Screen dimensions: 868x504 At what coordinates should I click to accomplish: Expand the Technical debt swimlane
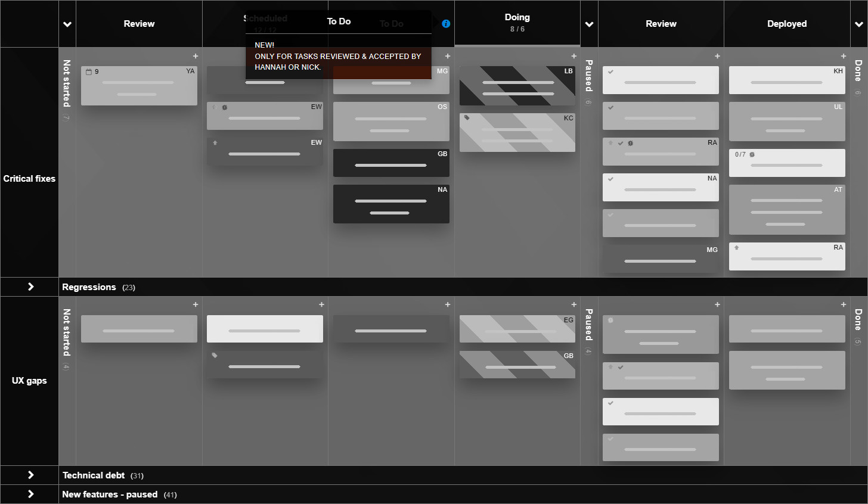30,475
